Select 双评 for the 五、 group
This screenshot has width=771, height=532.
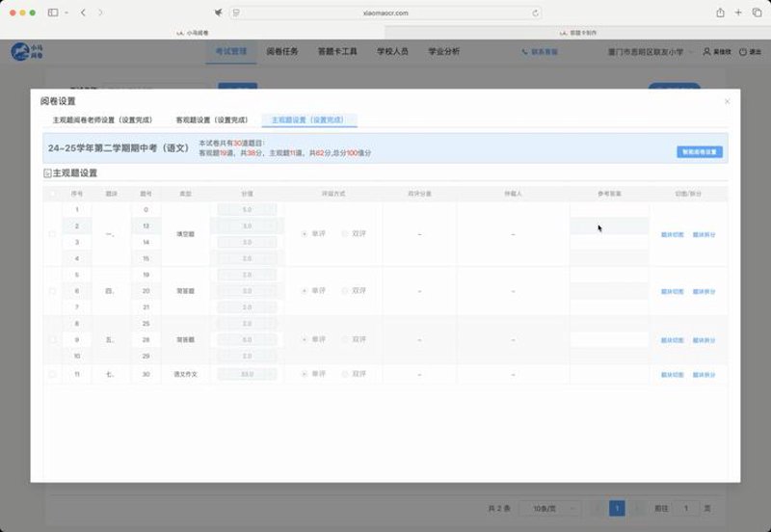click(x=354, y=339)
